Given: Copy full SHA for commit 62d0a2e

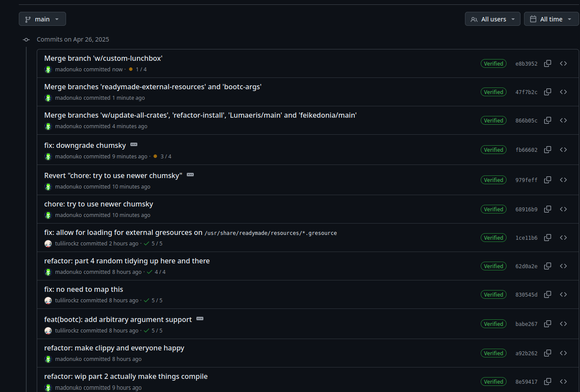Looking at the screenshot, I should (547, 266).
